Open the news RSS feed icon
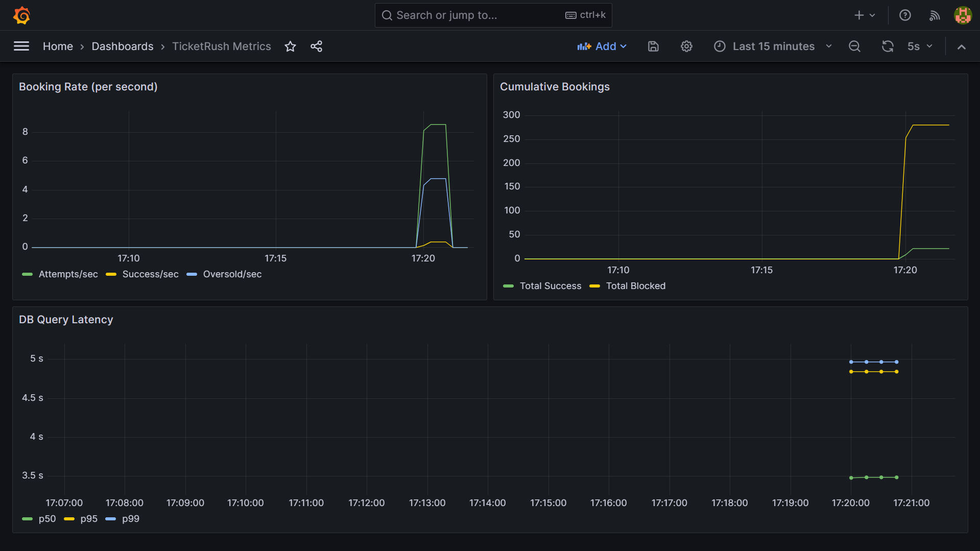The image size is (980, 551). click(x=934, y=15)
